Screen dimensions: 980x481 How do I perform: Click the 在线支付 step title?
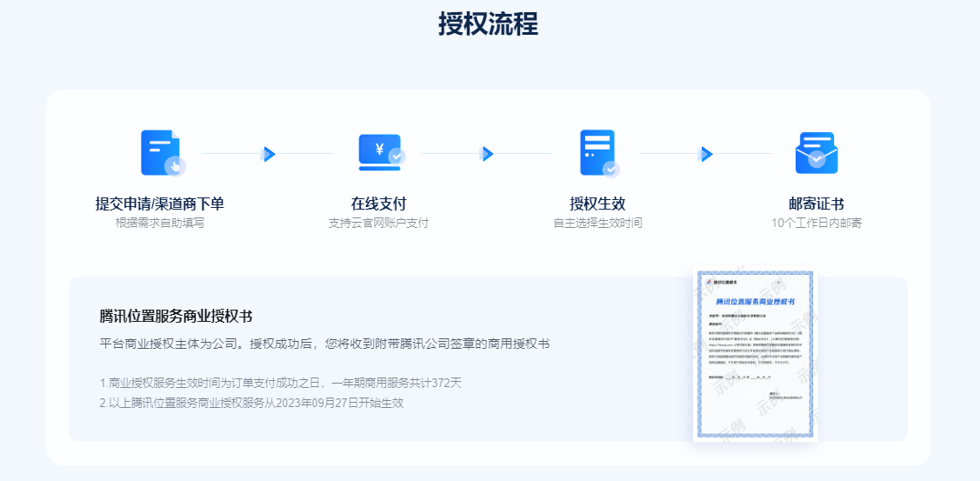point(379,204)
